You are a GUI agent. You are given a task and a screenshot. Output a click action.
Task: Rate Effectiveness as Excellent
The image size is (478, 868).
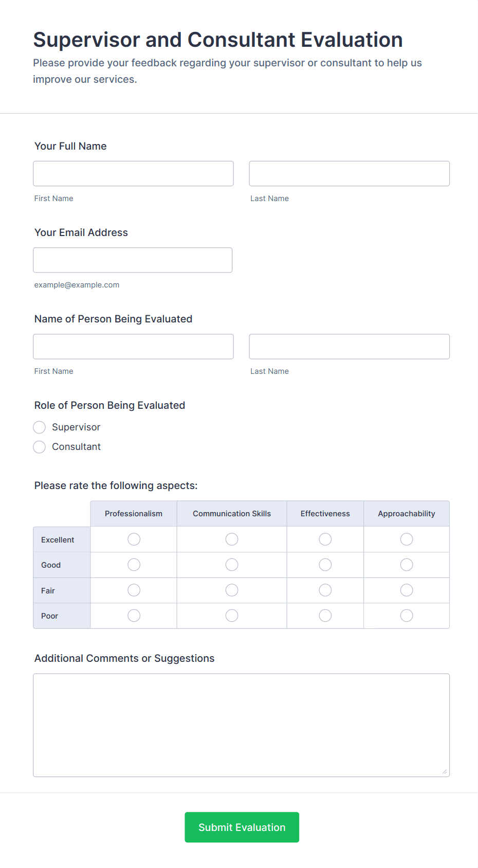click(325, 539)
